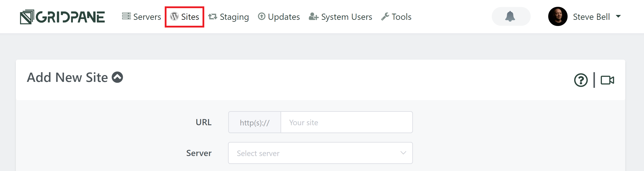The width and height of the screenshot is (644, 171).
Task: Click the GridPane logo
Action: coord(62,17)
